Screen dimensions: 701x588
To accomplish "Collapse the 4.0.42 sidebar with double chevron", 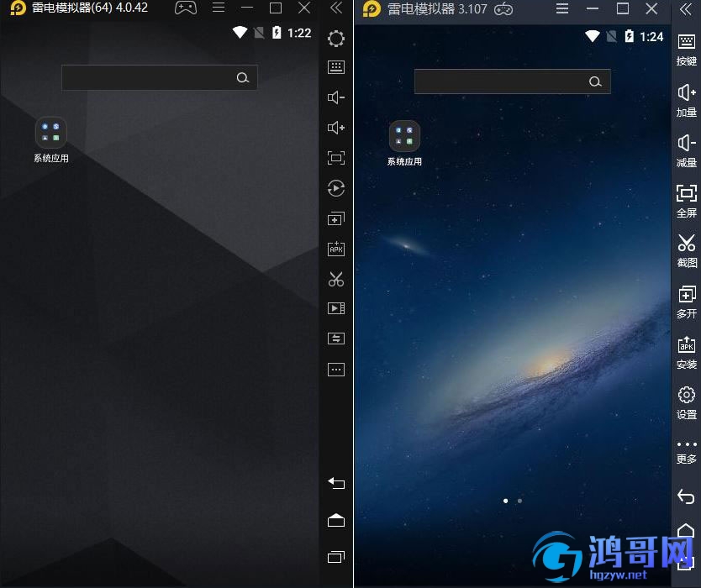I will [336, 8].
